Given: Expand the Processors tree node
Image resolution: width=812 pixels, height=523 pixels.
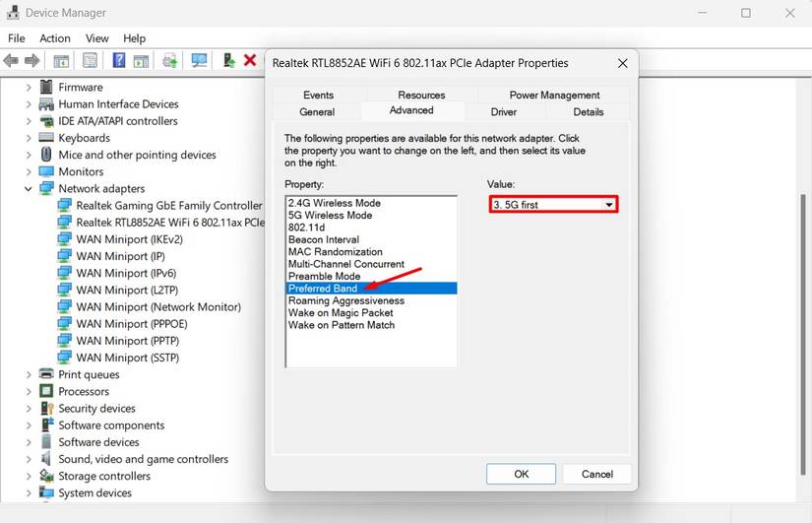Looking at the screenshot, I should coord(29,391).
